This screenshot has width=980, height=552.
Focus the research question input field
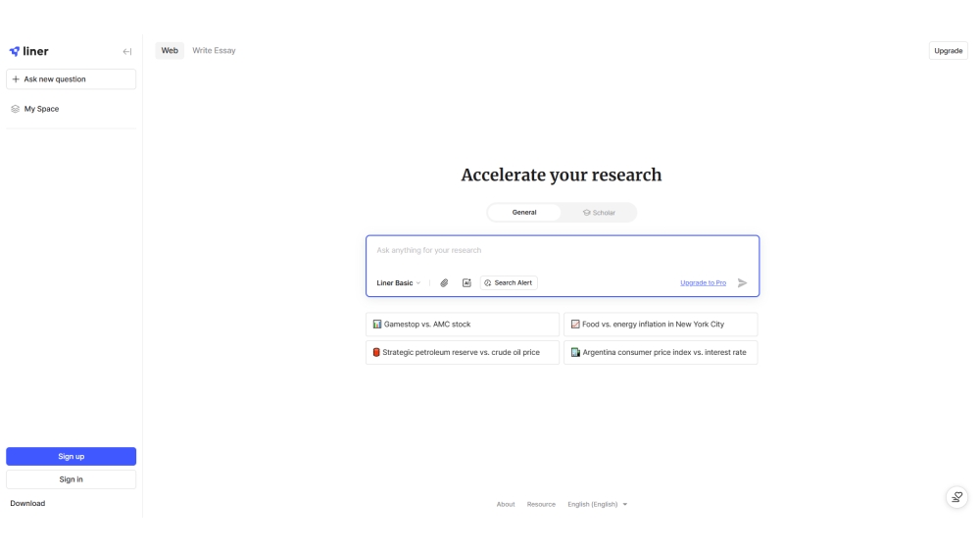pyautogui.click(x=562, y=251)
